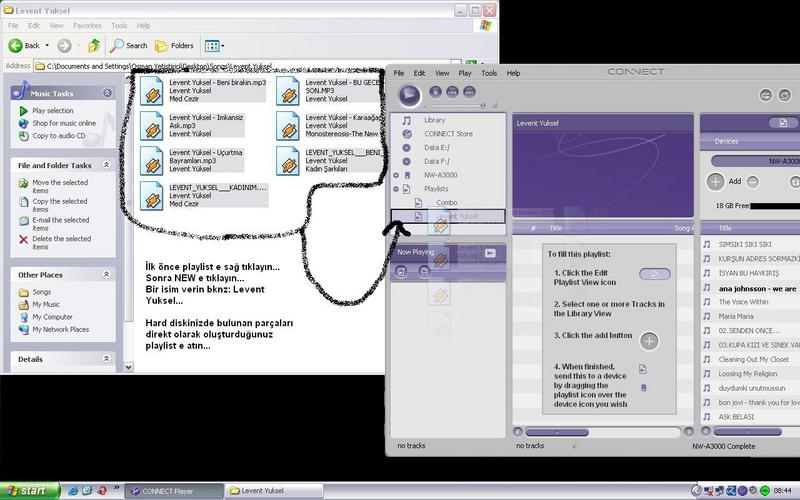Open the View menu in CONNECT Player
The width and height of the screenshot is (800, 500).
(442, 73)
